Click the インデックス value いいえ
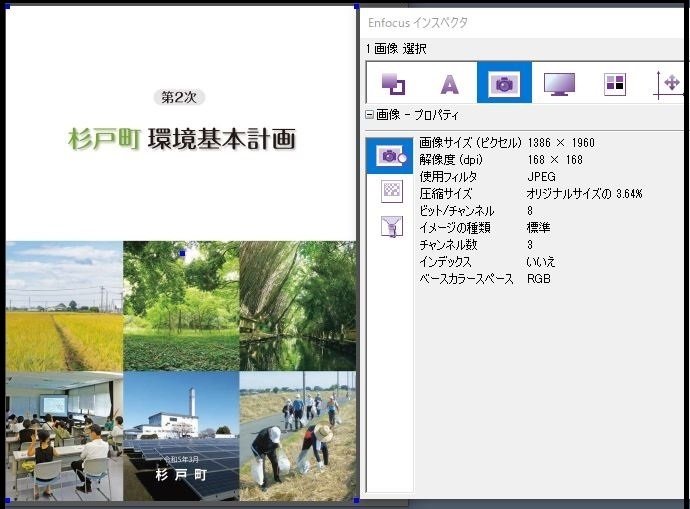 coord(540,262)
